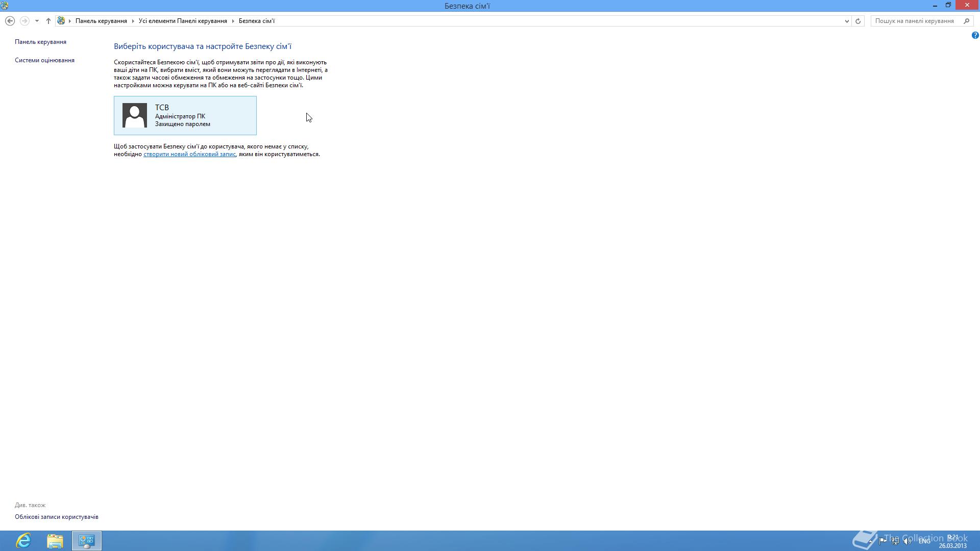Screen dimensions: 980x551
Task: Open Action Center flag icon
Action: tap(883, 541)
